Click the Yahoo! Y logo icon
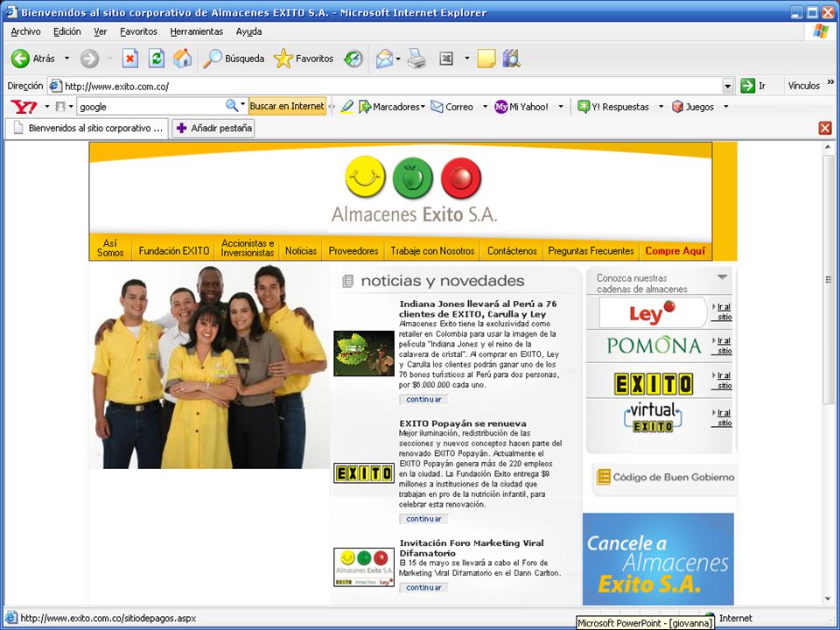Viewport: 840px width, 630px height. [x=24, y=107]
